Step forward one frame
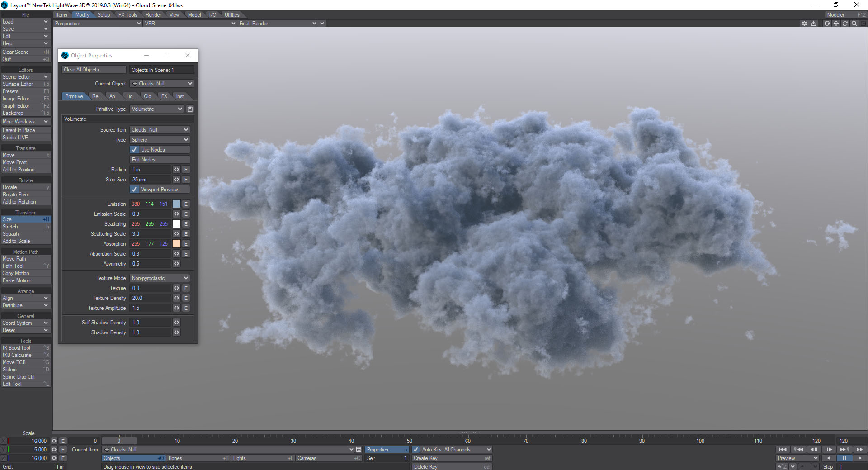Image resolution: width=868 pixels, height=470 pixels. pos(829,450)
